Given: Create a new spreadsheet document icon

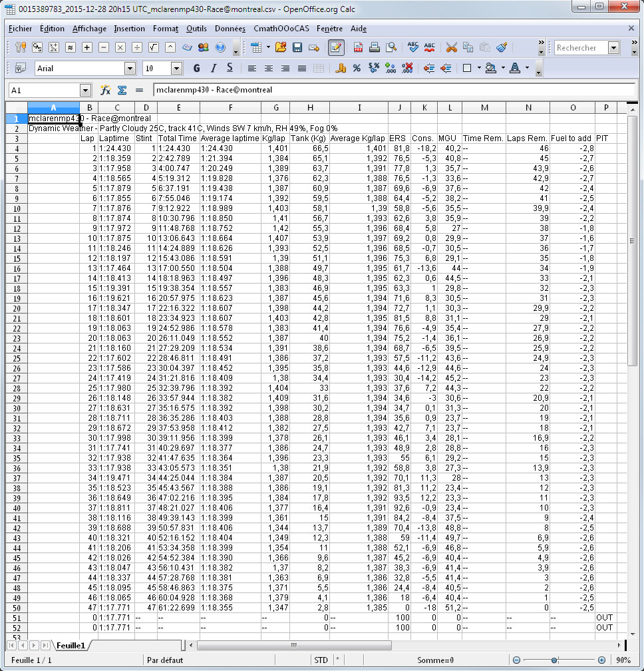Looking at the screenshot, I should click(256, 47).
